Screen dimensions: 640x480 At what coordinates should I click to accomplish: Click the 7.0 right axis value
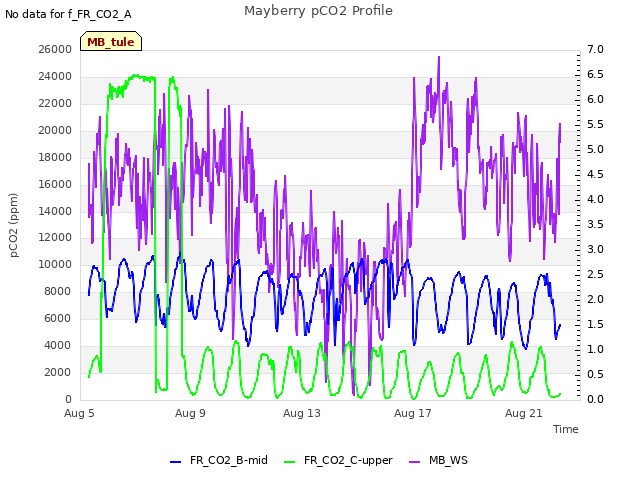point(596,49)
